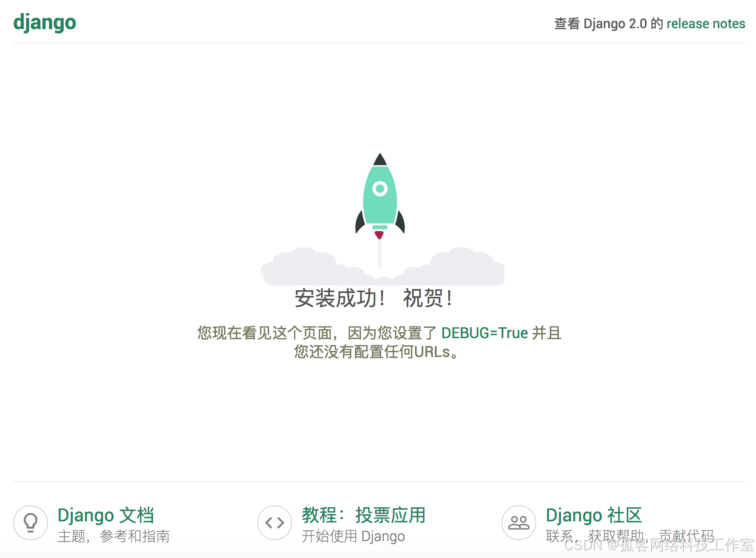Open the Django 文档 link
Viewport: 756px width, 558px height.
106,515
